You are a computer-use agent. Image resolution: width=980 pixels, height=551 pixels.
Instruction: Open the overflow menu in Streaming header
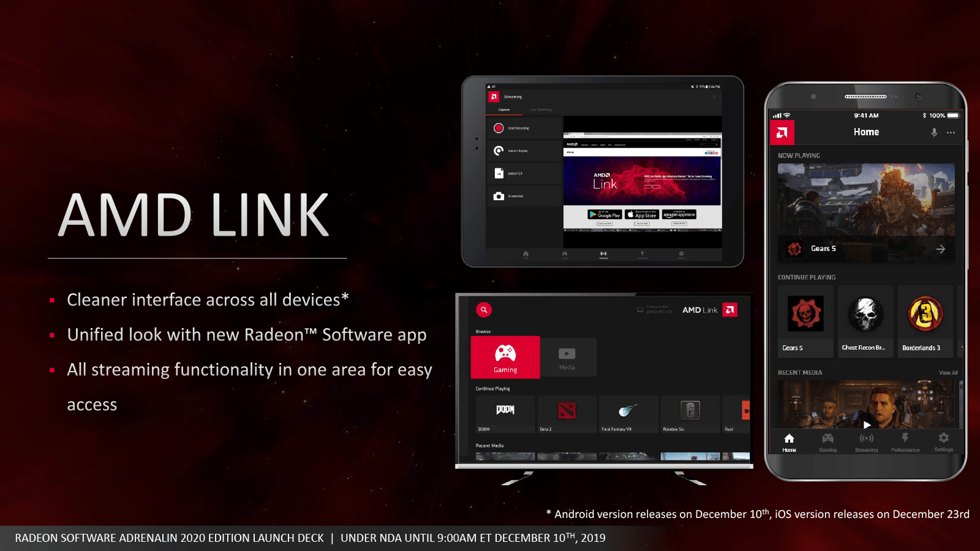[714, 97]
